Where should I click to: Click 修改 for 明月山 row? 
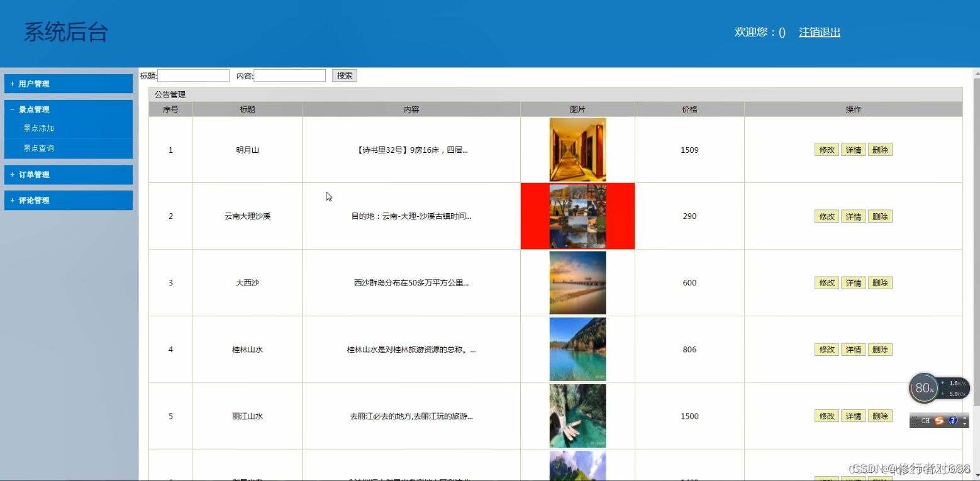tap(827, 150)
